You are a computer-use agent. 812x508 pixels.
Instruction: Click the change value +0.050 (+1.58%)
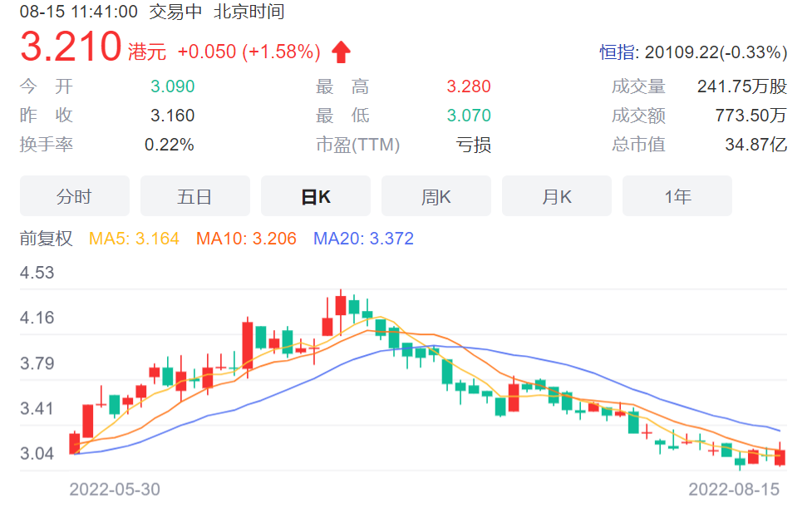pyautogui.click(x=249, y=52)
